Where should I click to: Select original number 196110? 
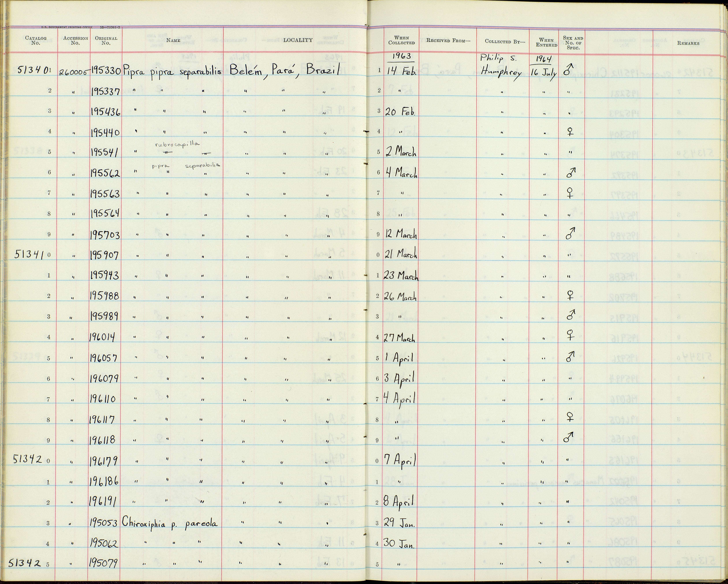[x=103, y=399]
